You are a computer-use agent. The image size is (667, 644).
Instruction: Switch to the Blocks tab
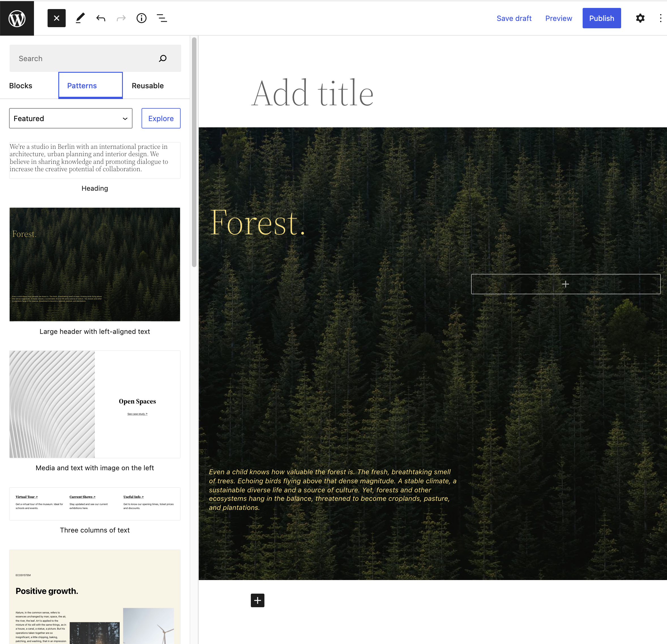coord(21,86)
